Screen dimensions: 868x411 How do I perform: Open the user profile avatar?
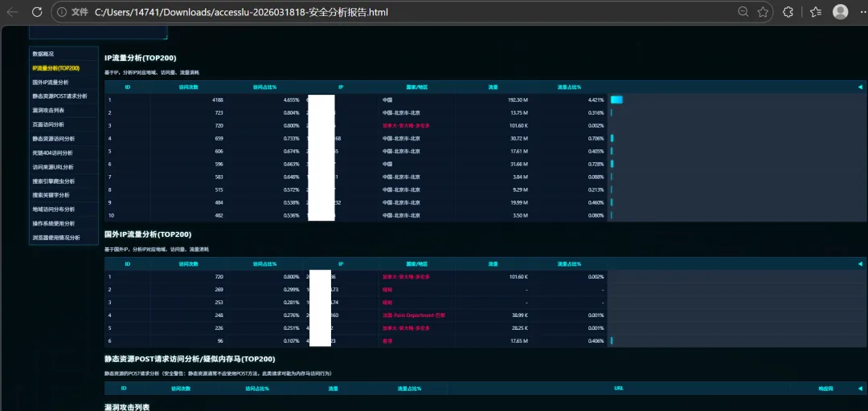pyautogui.click(x=841, y=11)
